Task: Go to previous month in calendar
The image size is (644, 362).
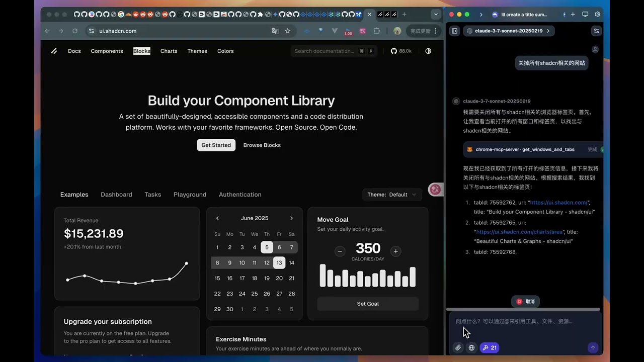Action: [x=217, y=218]
